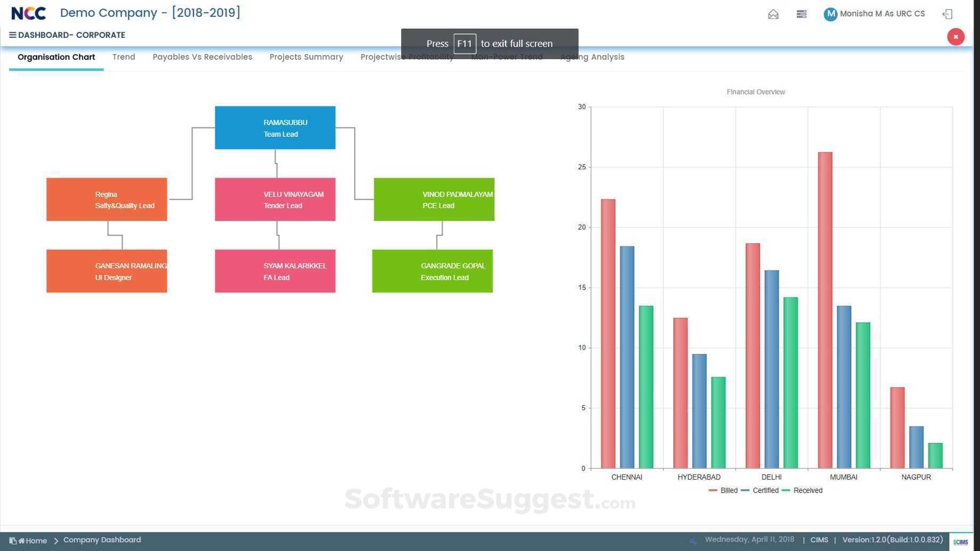Click the CIMS logo in status bar
This screenshot has height=551, width=980.
coord(961,542)
